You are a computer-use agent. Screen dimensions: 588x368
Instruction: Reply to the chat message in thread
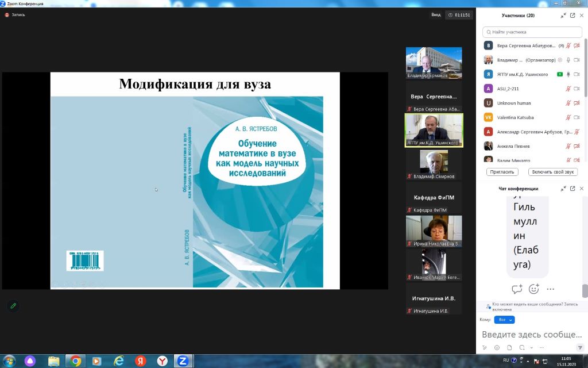[517, 289]
